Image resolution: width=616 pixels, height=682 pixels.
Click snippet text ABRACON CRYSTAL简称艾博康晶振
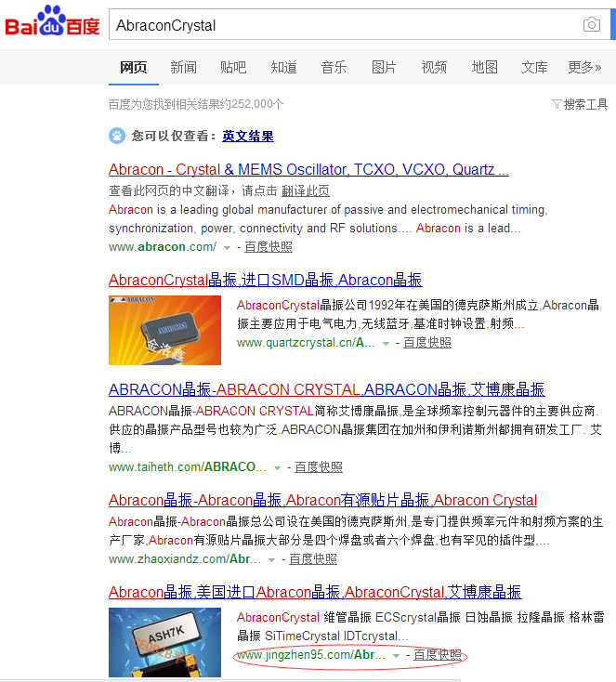click(356, 429)
